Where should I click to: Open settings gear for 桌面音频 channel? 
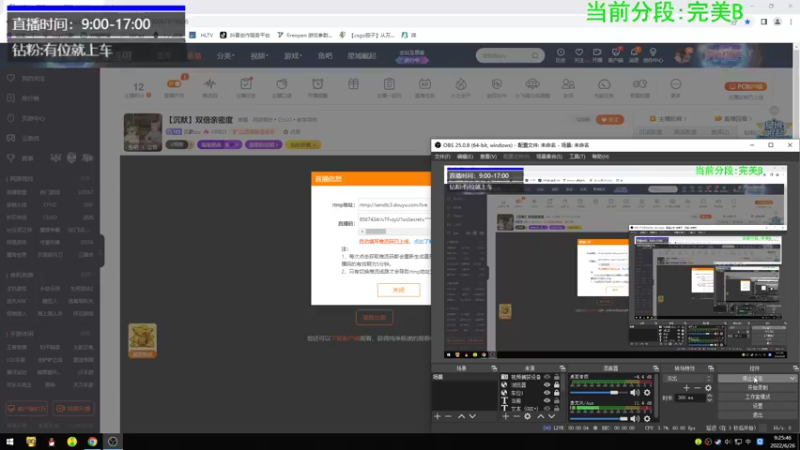click(x=647, y=392)
